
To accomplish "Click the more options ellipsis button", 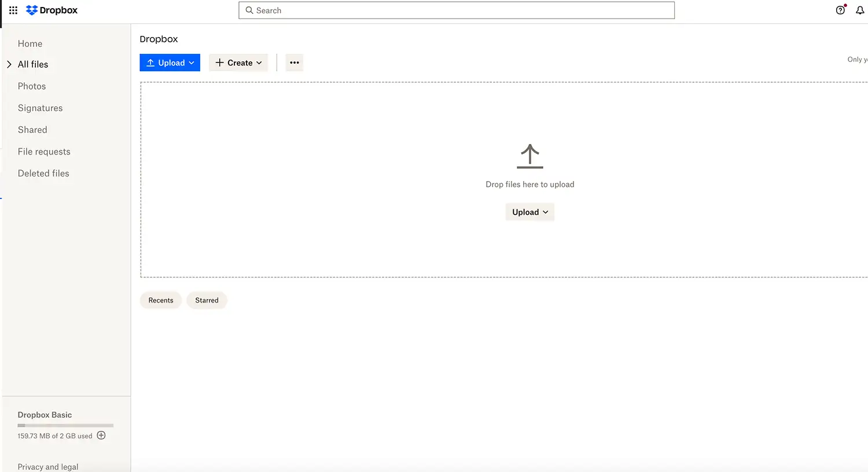I will pos(295,62).
